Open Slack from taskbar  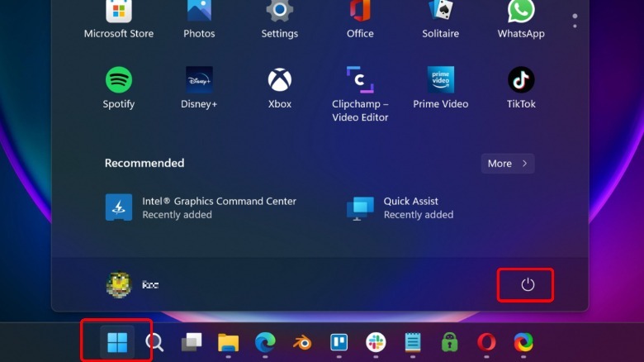(x=376, y=342)
